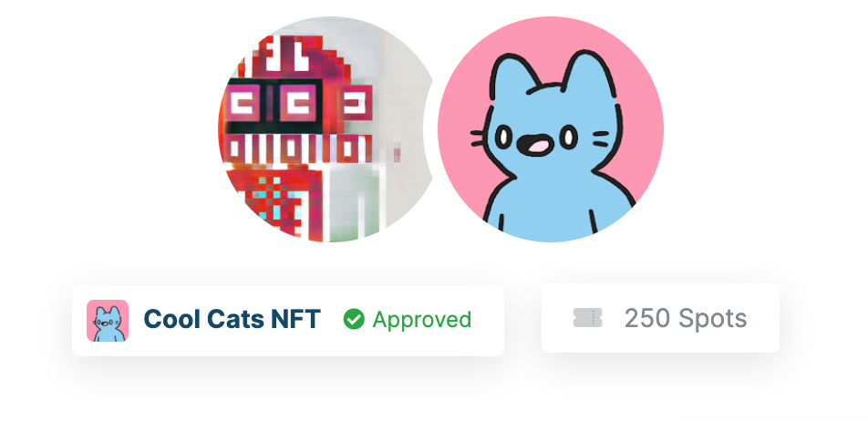Click the blue cat's right eye
Image resolution: width=868 pixels, height=421 pixels.
point(568,137)
